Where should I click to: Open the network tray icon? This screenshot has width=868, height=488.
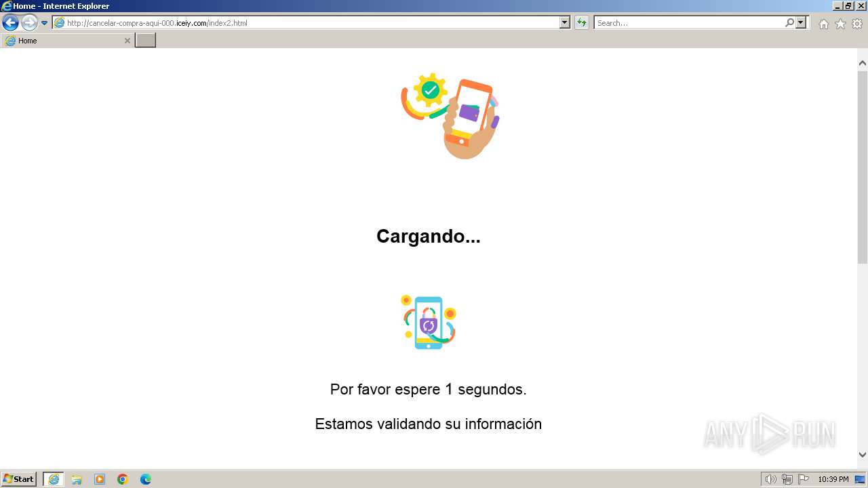(x=787, y=479)
